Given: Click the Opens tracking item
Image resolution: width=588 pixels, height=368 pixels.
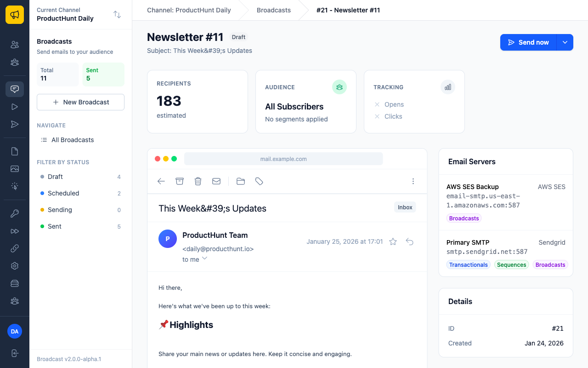Looking at the screenshot, I should point(394,104).
